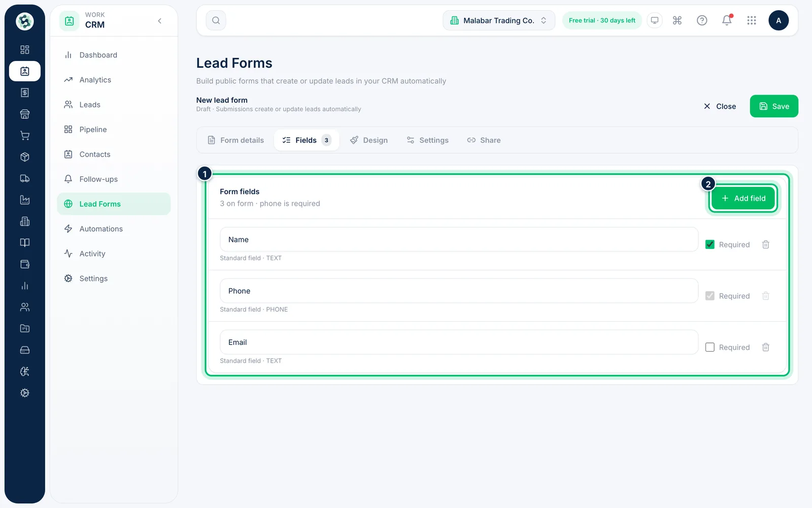Open the wallet module in left rail
Image resolution: width=812 pixels, height=508 pixels.
pyautogui.click(x=24, y=264)
